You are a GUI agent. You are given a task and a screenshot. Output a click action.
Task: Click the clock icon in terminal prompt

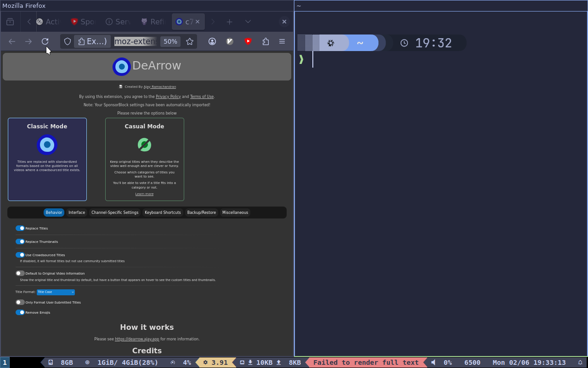click(404, 43)
